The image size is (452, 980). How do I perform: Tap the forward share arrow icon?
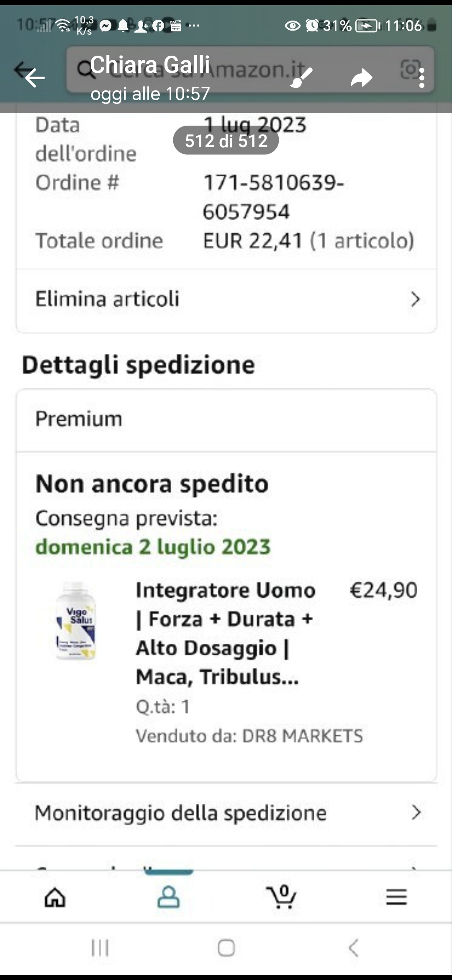[361, 78]
